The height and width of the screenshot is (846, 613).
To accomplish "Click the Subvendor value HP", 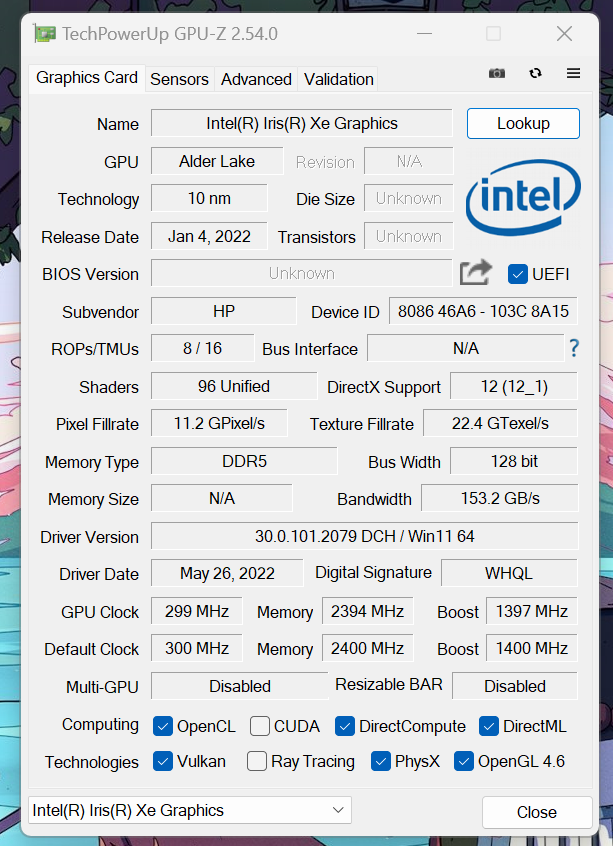I will pyautogui.click(x=223, y=311).
